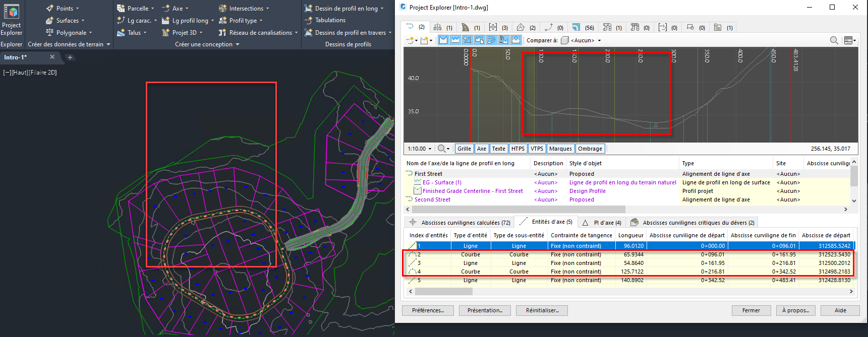
Task: Toggle the Ombrage shading button
Action: click(x=590, y=149)
